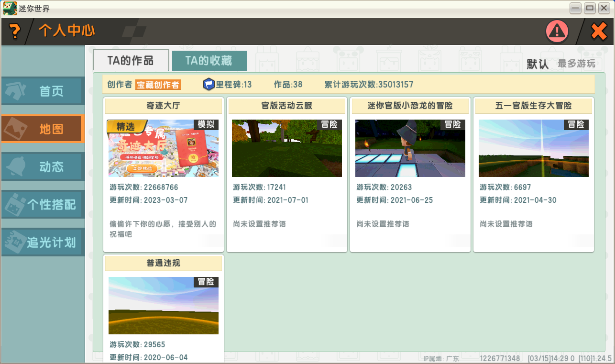This screenshot has width=615, height=364.
Task: Click 冒险 tag on 普通违规 card
Action: click(206, 282)
